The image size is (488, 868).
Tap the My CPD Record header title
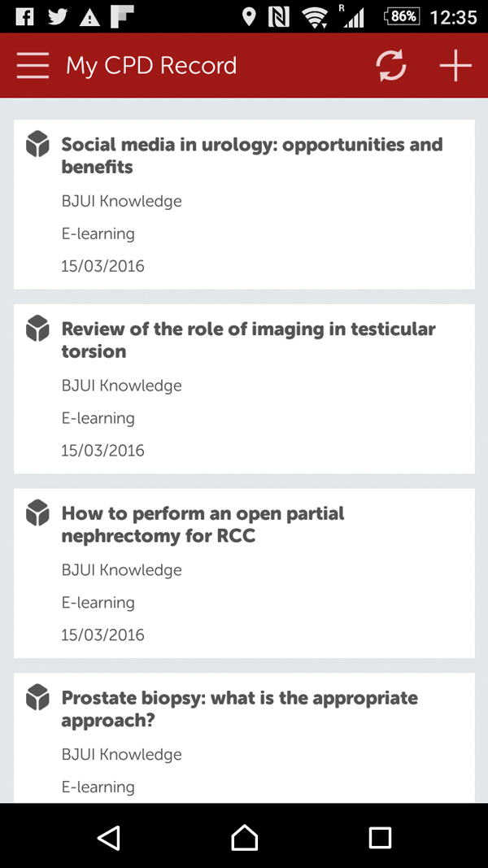[x=151, y=66]
